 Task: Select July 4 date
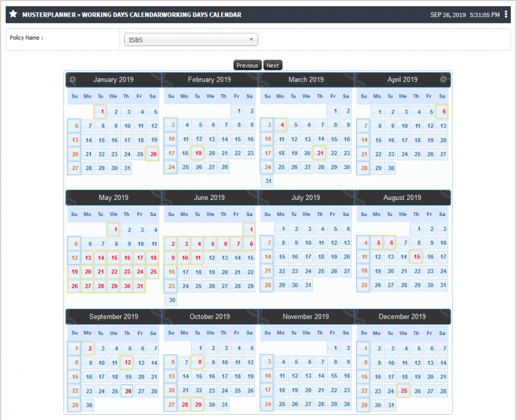click(320, 229)
